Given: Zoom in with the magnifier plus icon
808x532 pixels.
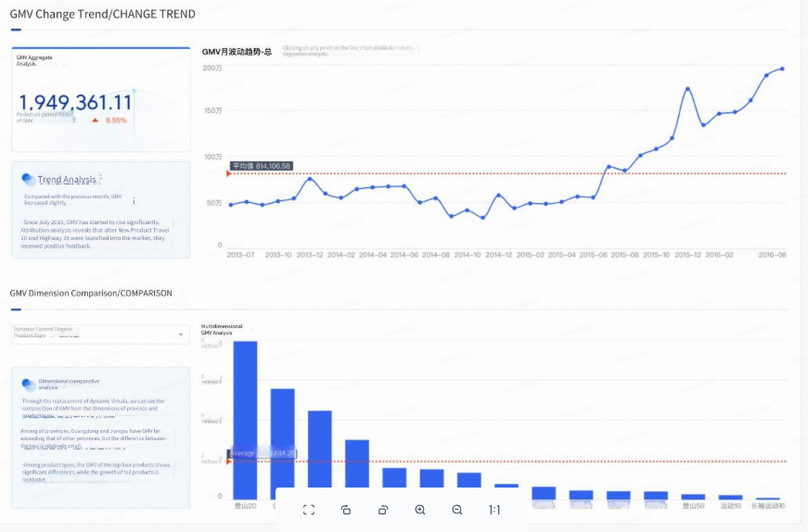Looking at the screenshot, I should [x=420, y=510].
